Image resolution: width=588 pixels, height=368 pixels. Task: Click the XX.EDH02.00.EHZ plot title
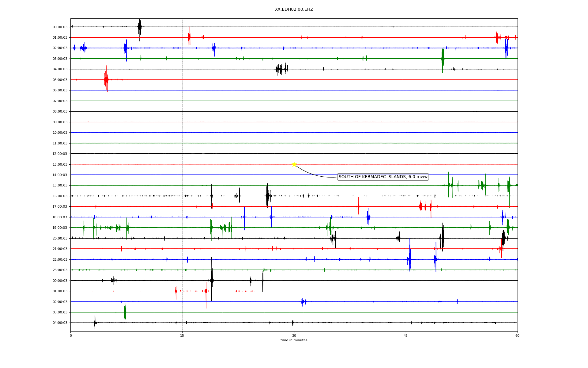(294, 10)
